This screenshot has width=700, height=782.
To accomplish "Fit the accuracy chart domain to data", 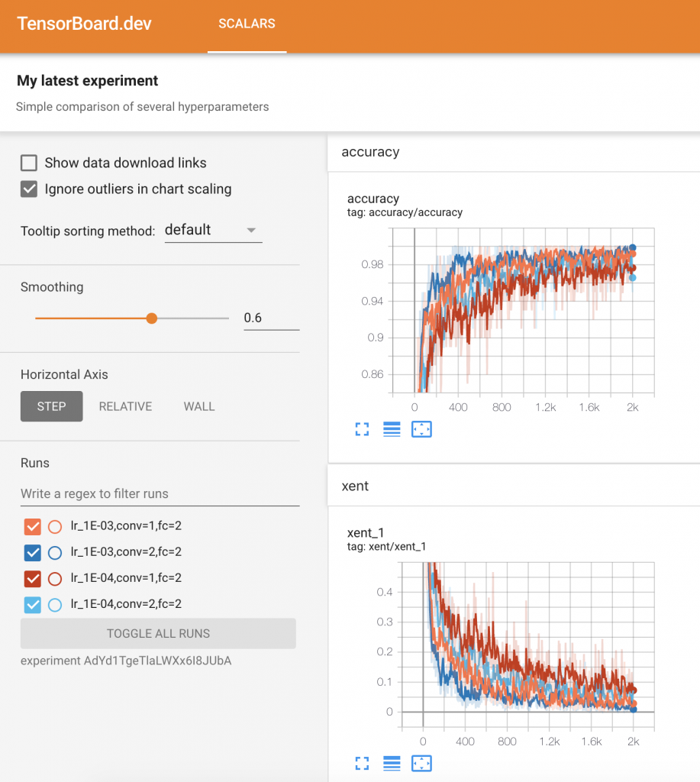I will [421, 429].
